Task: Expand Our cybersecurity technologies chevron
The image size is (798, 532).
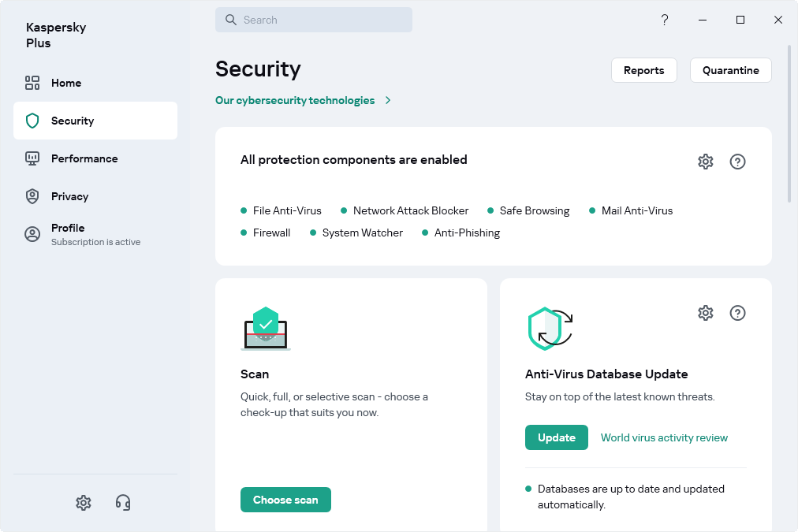Action: (x=388, y=100)
